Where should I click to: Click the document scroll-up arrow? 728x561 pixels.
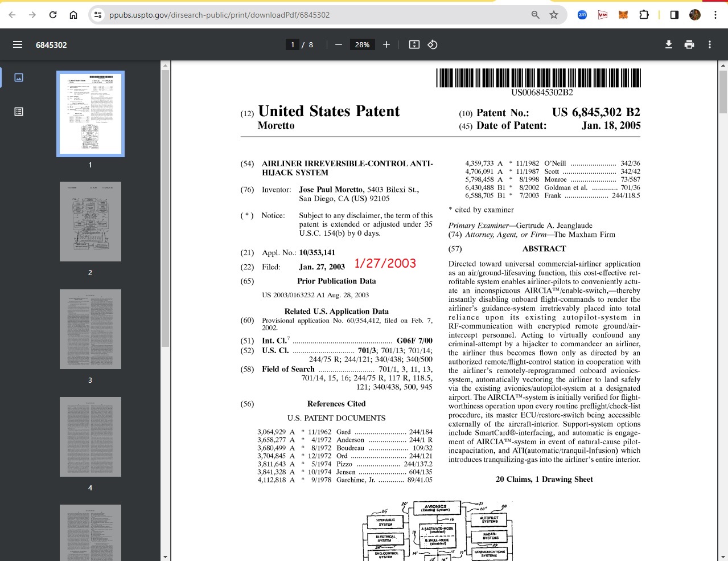723,65
